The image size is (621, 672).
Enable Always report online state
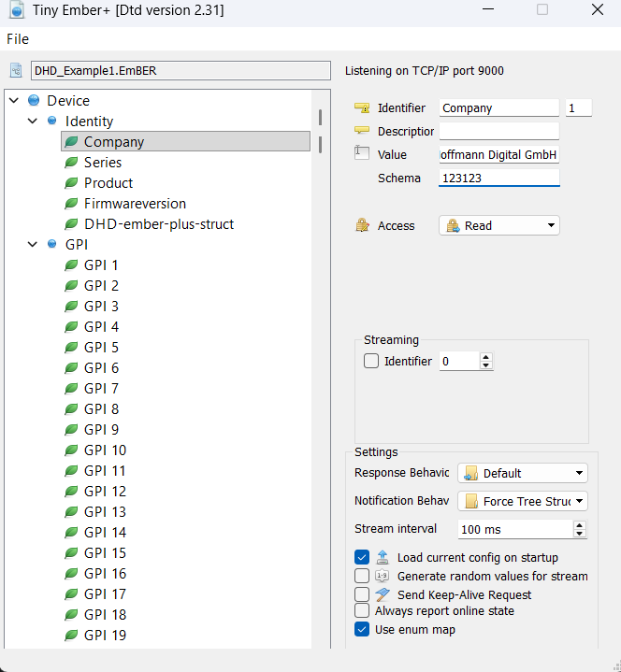click(x=362, y=610)
